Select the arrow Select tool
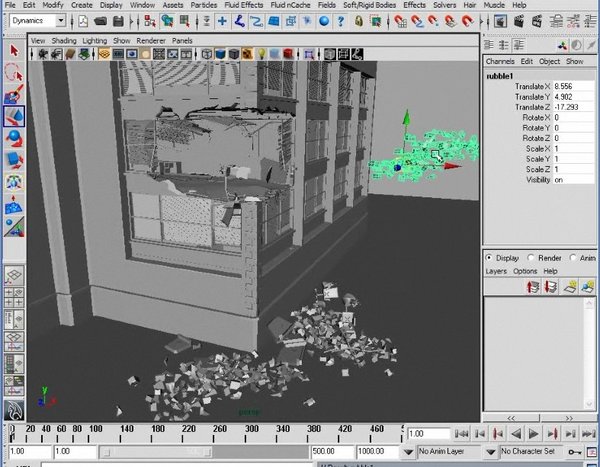This screenshot has height=467, width=600. point(14,50)
